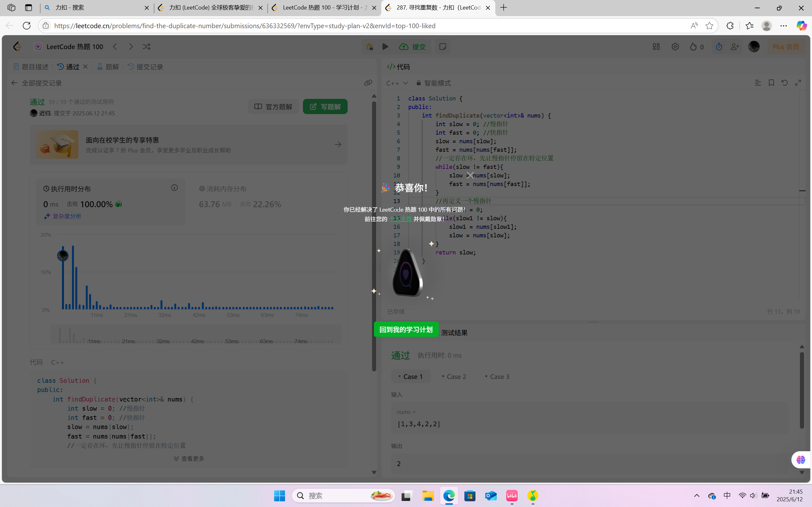Screen dimensions: 812x507
Task: Select the Case 2 tab
Action: pyautogui.click(x=454, y=376)
